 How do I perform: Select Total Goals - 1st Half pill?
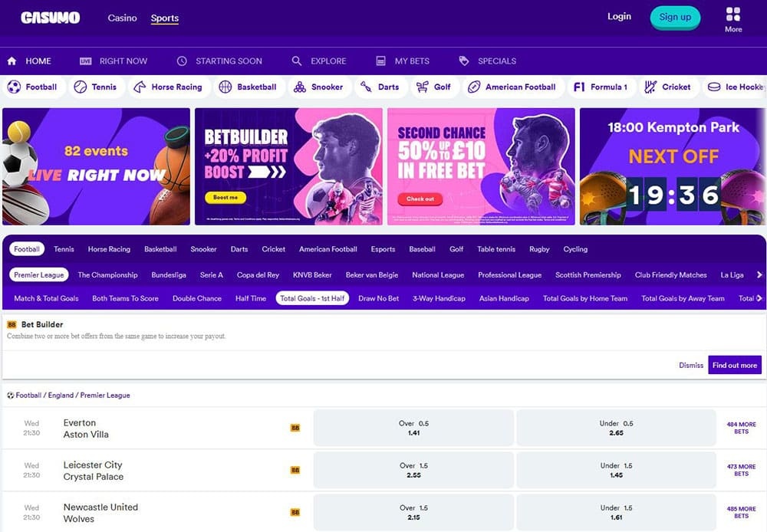click(x=312, y=298)
